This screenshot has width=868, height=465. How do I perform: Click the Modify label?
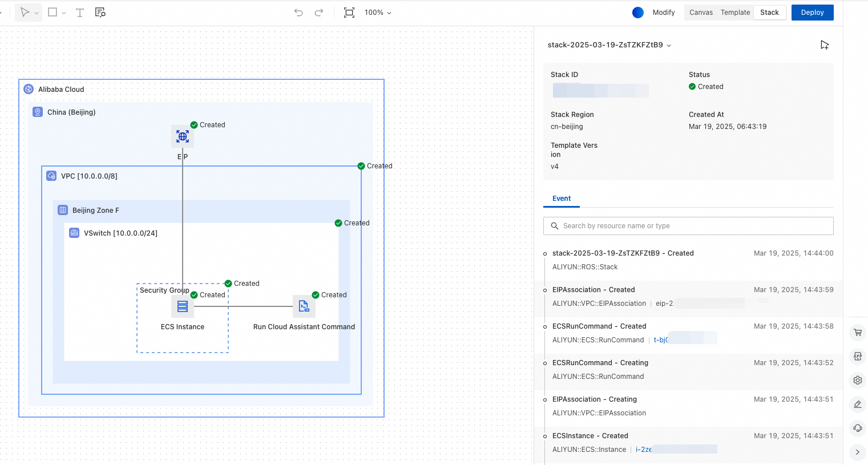664,13
